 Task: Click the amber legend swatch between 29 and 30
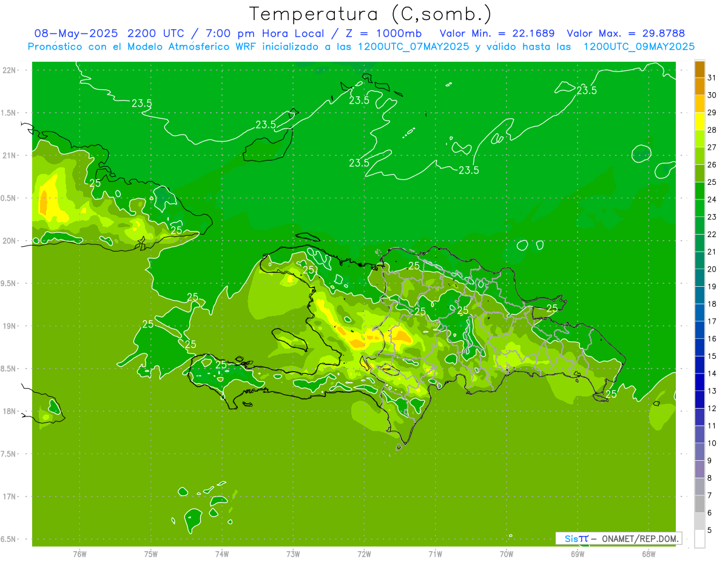[699, 104]
